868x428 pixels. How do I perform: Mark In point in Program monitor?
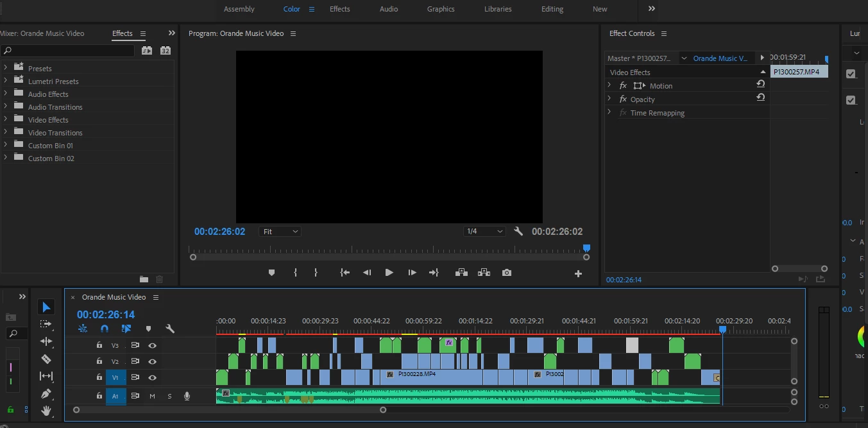click(x=295, y=273)
